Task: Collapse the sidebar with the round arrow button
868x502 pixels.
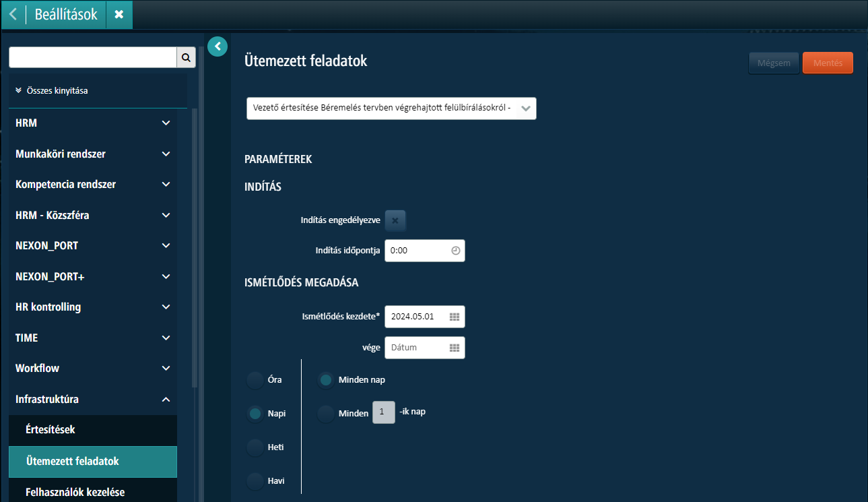Action: (x=218, y=46)
